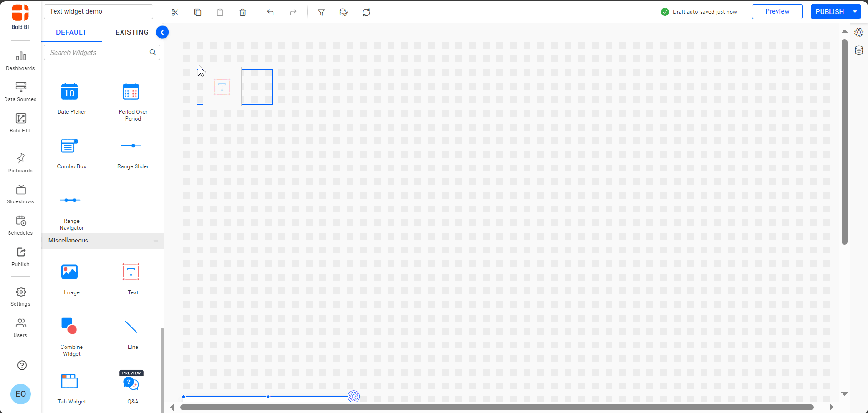Click the refresh icon in toolbar
This screenshot has width=868, height=413.
pos(366,12)
